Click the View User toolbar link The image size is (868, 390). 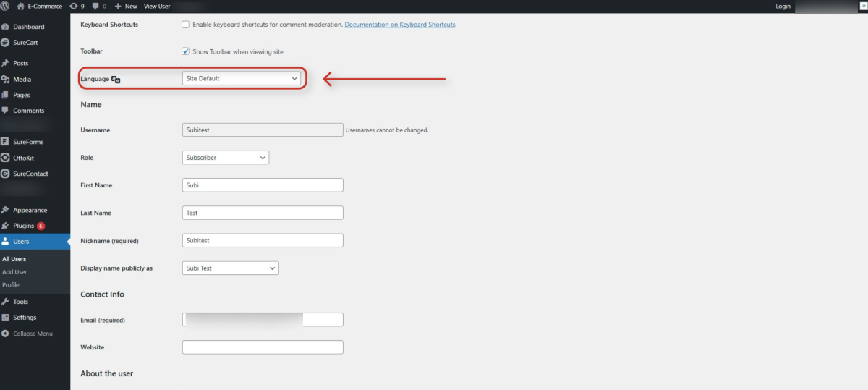(x=158, y=6)
